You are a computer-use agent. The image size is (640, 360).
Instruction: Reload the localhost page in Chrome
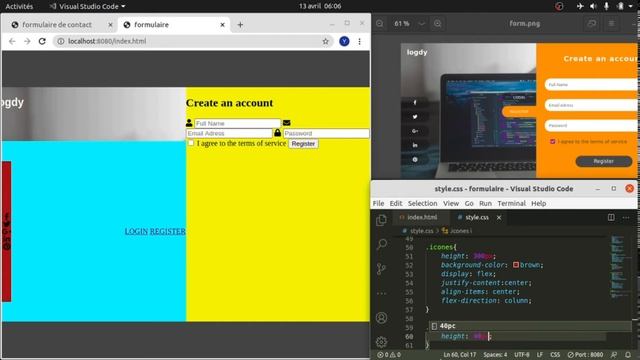pos(42,41)
